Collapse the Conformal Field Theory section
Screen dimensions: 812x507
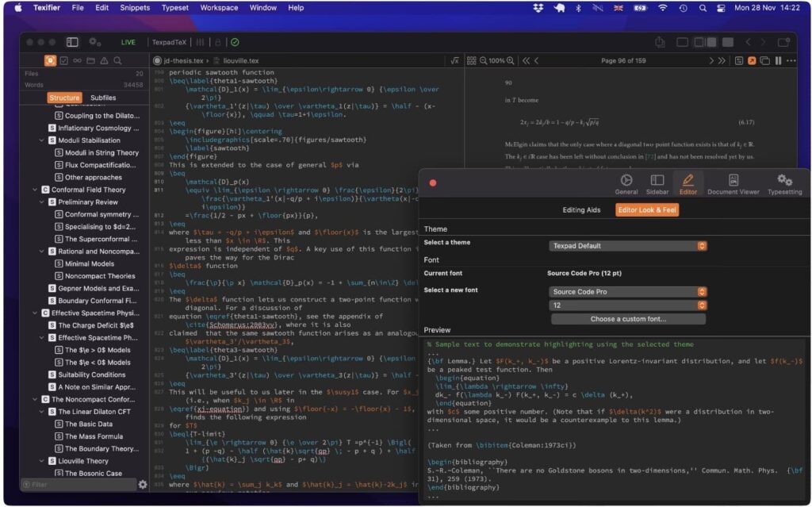(x=33, y=190)
